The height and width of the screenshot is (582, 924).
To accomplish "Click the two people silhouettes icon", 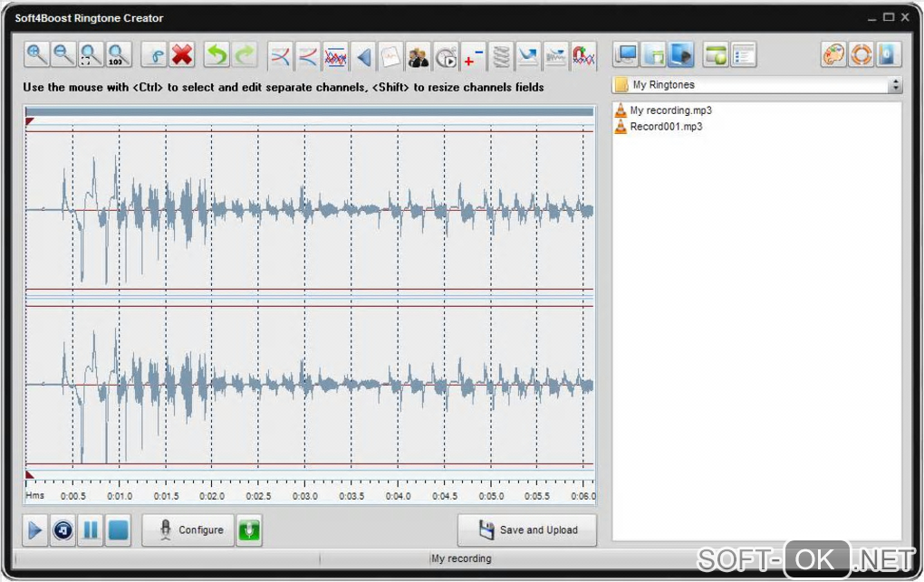I will click(418, 56).
